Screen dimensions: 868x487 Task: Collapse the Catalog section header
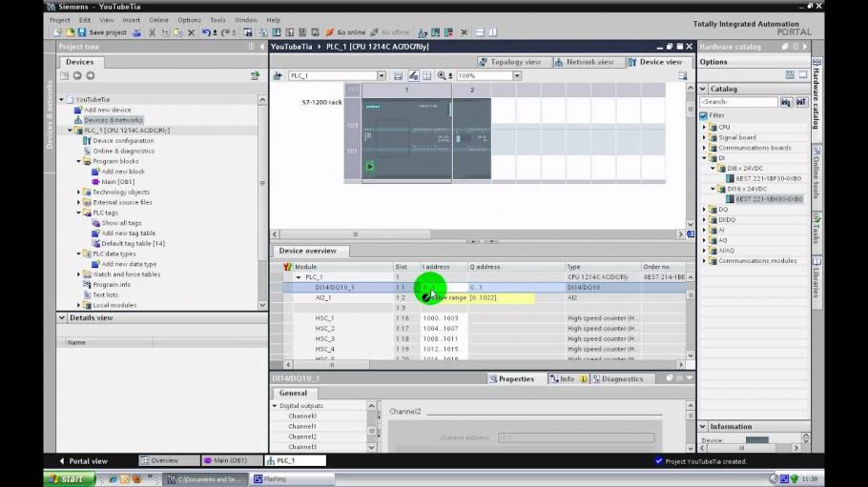click(x=703, y=89)
